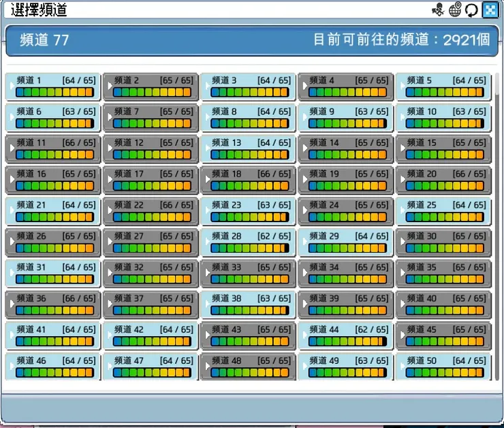The height and width of the screenshot is (428, 504).
Task: Click the [65 / 65] count on 頻道 34
Action: pos(372,268)
